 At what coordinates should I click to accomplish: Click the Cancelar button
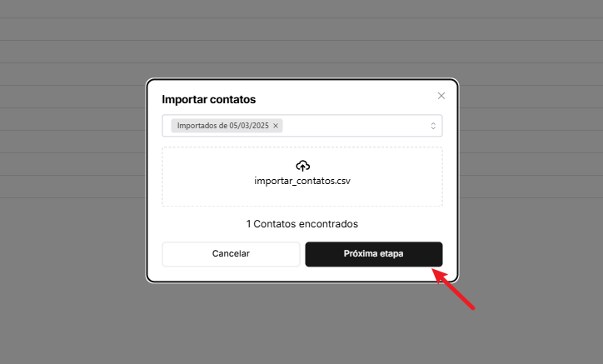pos(231,254)
